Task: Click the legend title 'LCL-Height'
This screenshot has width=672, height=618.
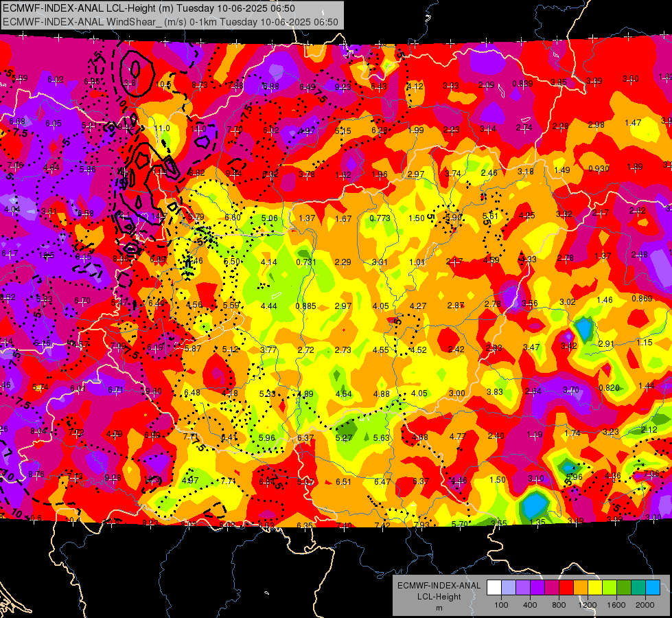Action: 439,597
